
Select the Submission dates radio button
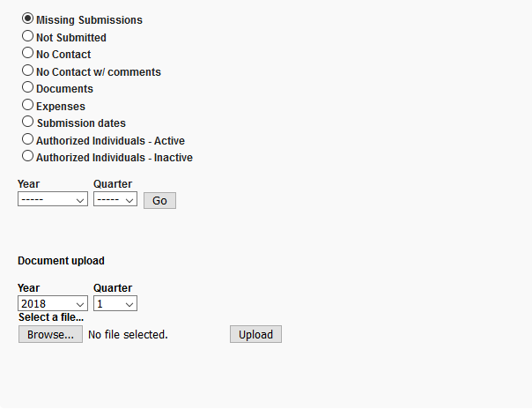(28, 122)
